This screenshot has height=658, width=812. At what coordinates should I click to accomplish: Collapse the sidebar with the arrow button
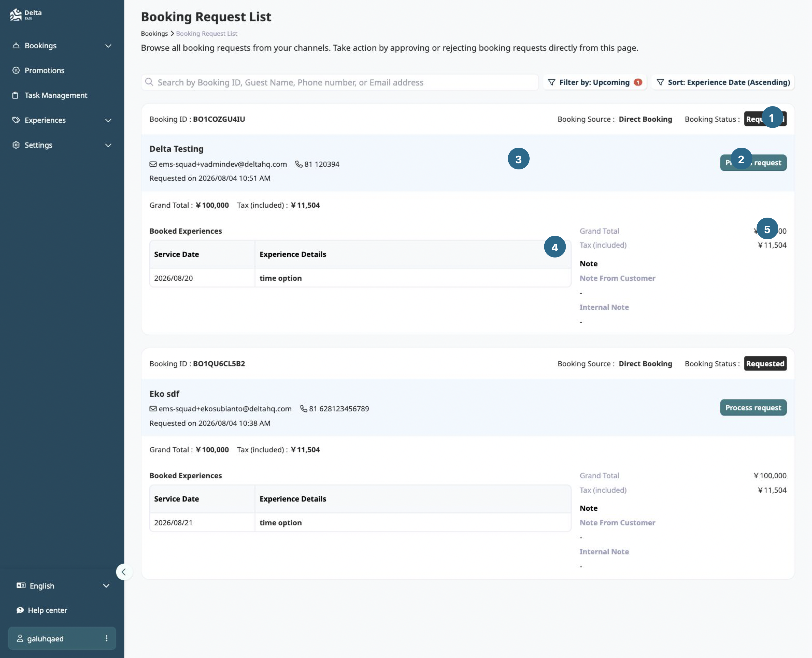124,572
